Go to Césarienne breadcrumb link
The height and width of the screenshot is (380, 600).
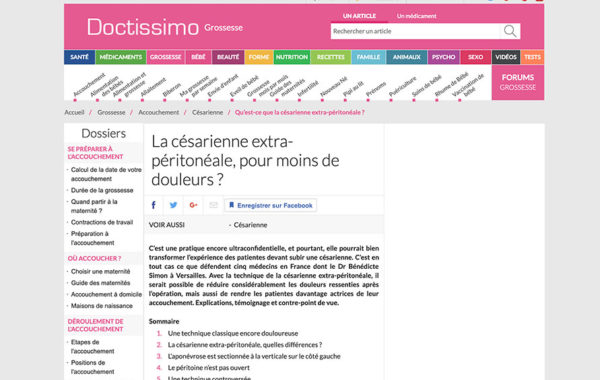coord(207,113)
